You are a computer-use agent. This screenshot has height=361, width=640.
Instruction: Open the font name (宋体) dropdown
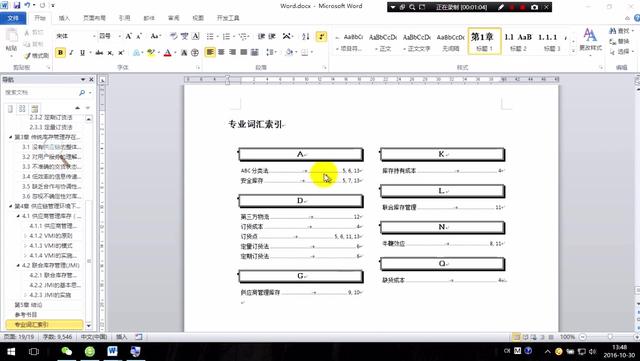(x=94, y=36)
